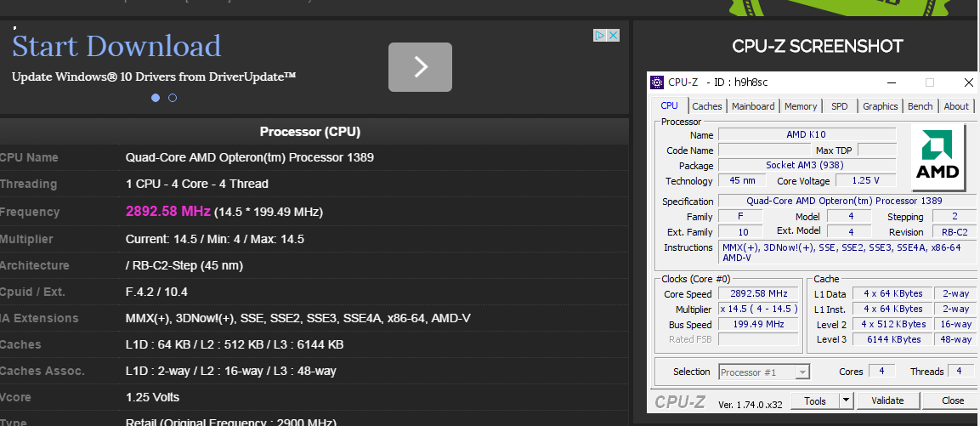Click the Revision RB-C2 value
Screen dimensions: 980x426
955,232
